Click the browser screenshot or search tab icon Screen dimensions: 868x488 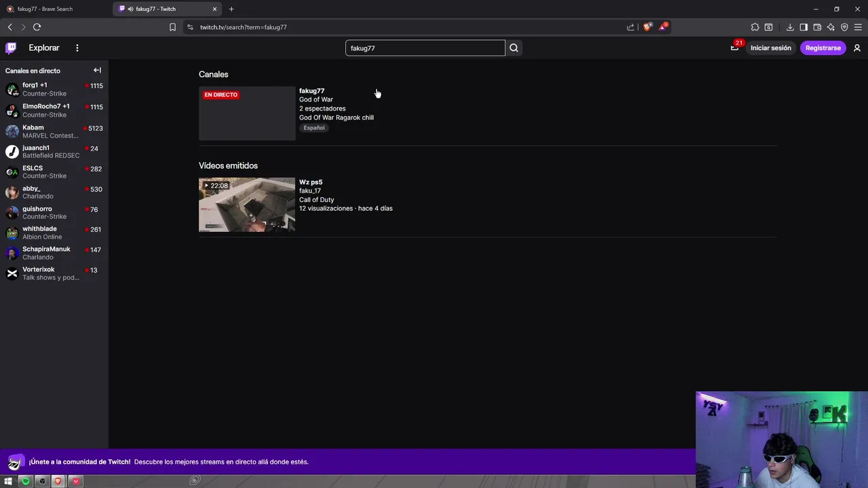click(768, 27)
